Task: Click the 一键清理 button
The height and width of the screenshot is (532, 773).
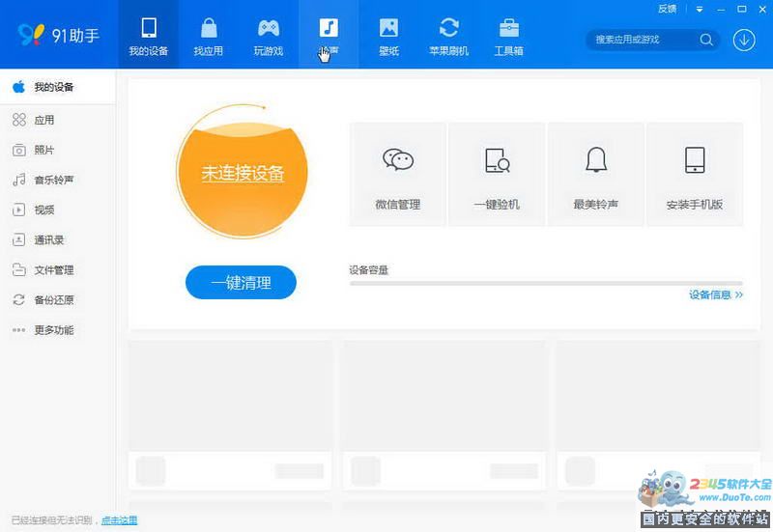Action: pos(241,282)
